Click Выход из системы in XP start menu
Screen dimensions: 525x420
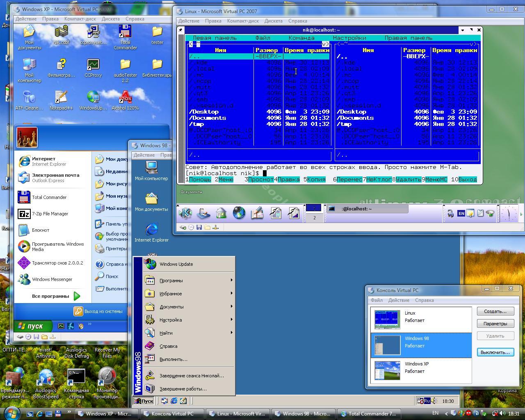[98, 311]
